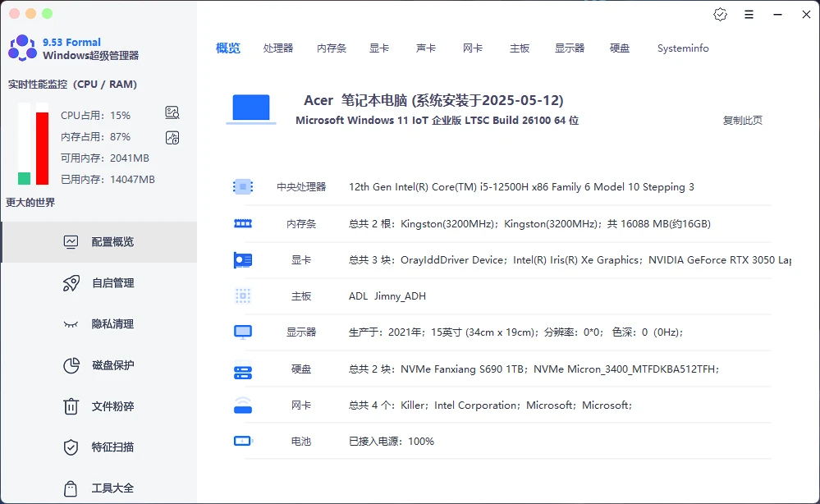Click the blue laptop computer icon
The width and height of the screenshot is (820, 504).
coord(251,108)
